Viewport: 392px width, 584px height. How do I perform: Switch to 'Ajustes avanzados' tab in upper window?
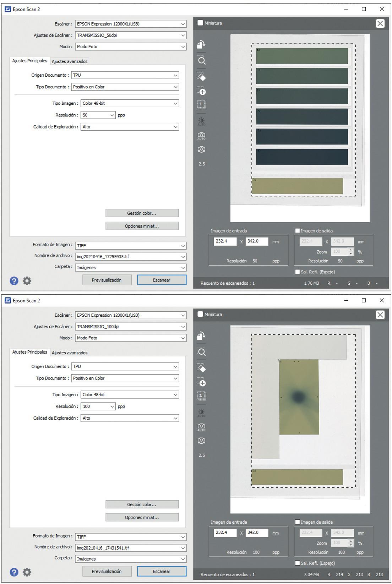point(70,61)
